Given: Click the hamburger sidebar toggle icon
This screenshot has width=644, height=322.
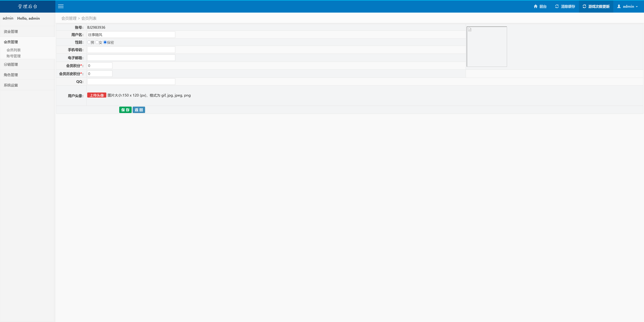Looking at the screenshot, I should coord(61,7).
